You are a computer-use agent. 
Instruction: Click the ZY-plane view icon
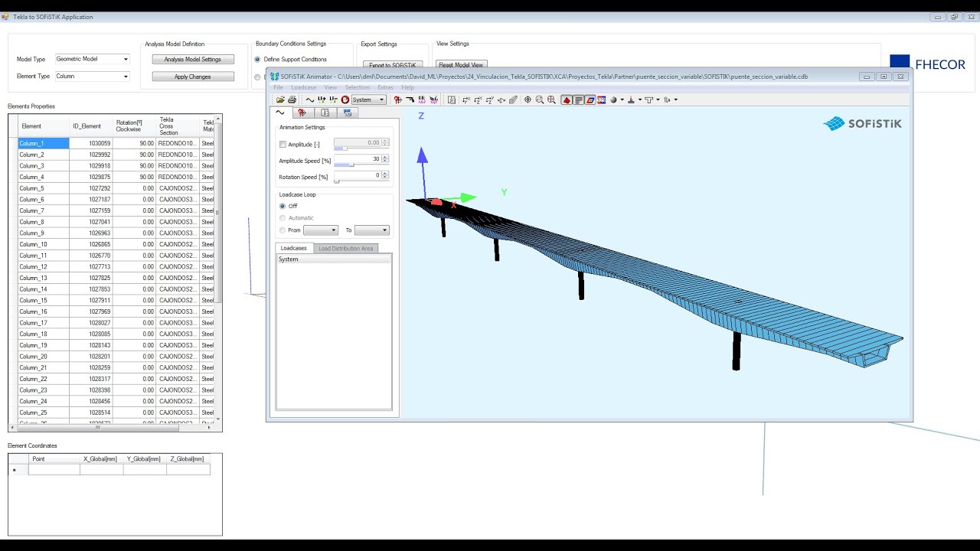(x=490, y=99)
